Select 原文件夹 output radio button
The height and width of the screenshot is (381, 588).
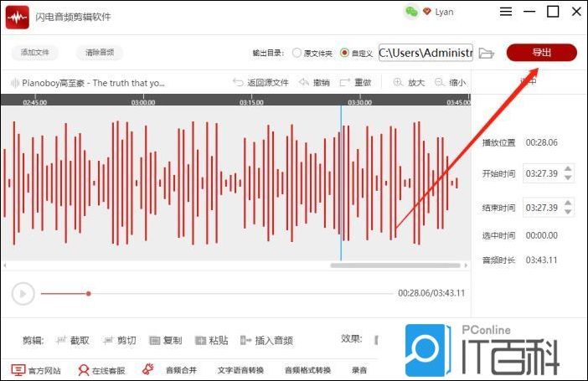[297, 53]
